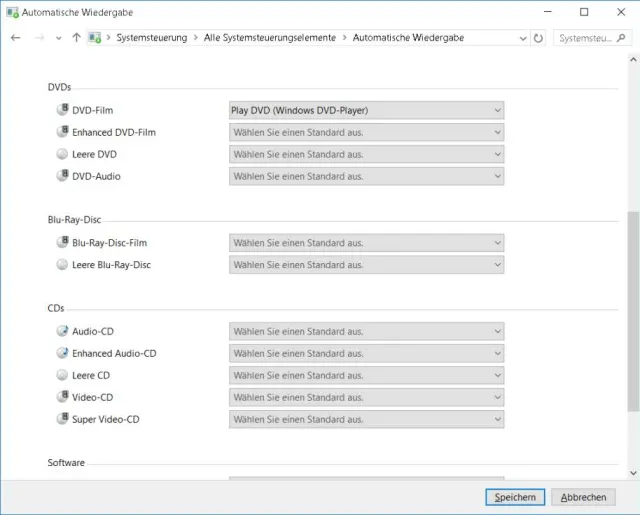The height and width of the screenshot is (515, 640).
Task: Open the Audio-CD default action dropdown
Action: (366, 331)
